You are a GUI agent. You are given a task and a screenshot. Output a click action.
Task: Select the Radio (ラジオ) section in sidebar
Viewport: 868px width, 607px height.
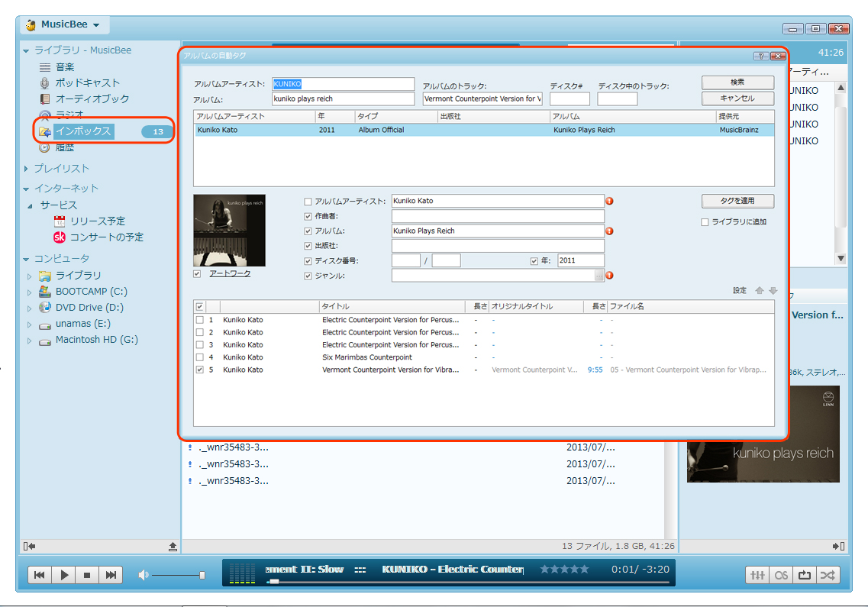[x=73, y=115]
